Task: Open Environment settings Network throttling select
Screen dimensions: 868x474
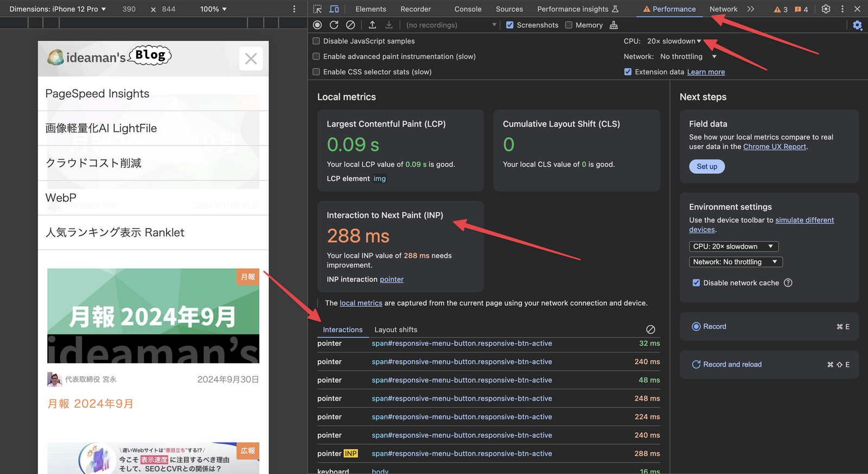Action: (736, 262)
